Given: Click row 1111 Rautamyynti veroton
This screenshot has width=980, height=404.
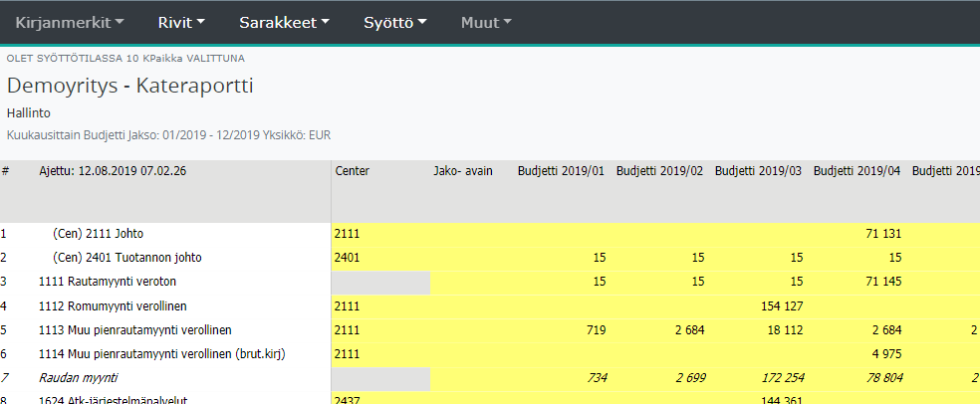Looking at the screenshot, I should pos(107,282).
